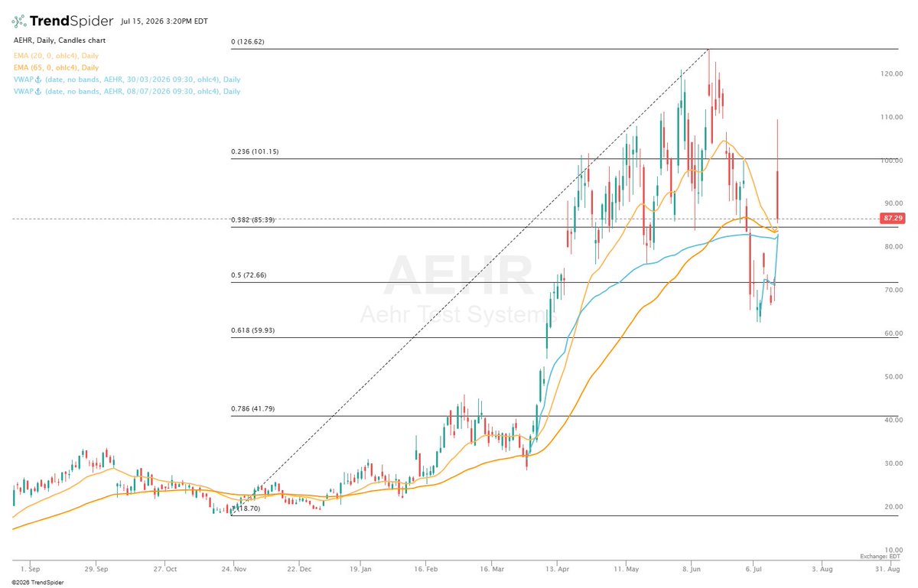
Task: Select the 'EMA (65, 0, ohlc4), Daily' indicator label
Action: (x=56, y=67)
